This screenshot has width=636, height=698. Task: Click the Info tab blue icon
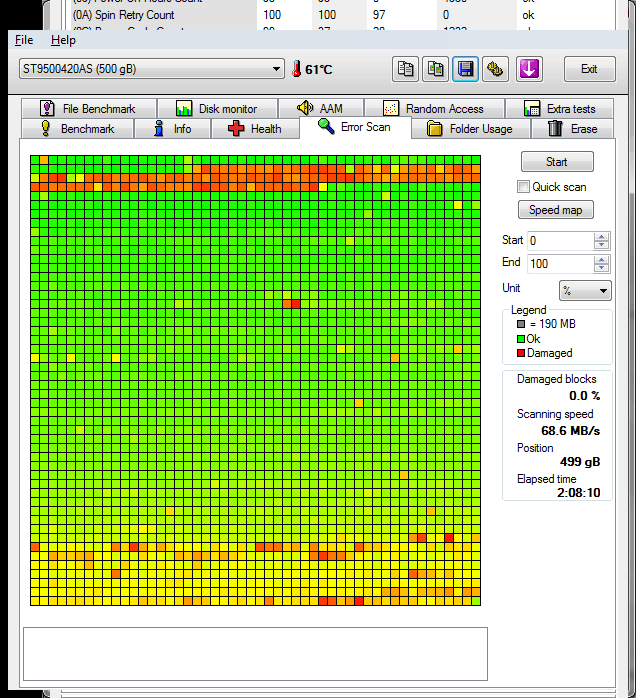(x=158, y=128)
